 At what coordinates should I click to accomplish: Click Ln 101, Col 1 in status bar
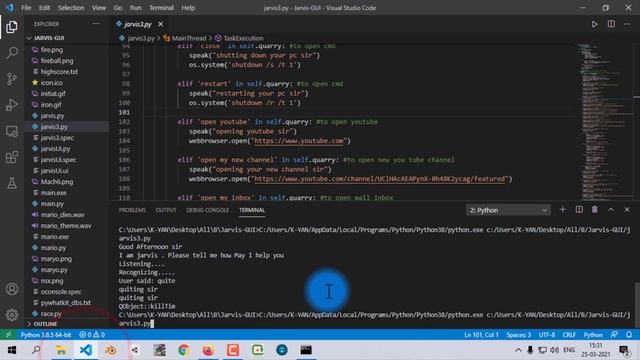(x=481, y=335)
